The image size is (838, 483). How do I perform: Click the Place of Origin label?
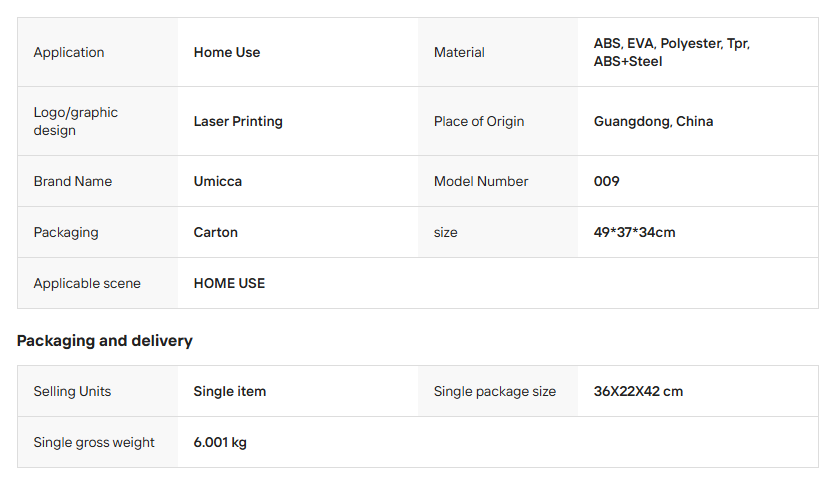(x=479, y=121)
